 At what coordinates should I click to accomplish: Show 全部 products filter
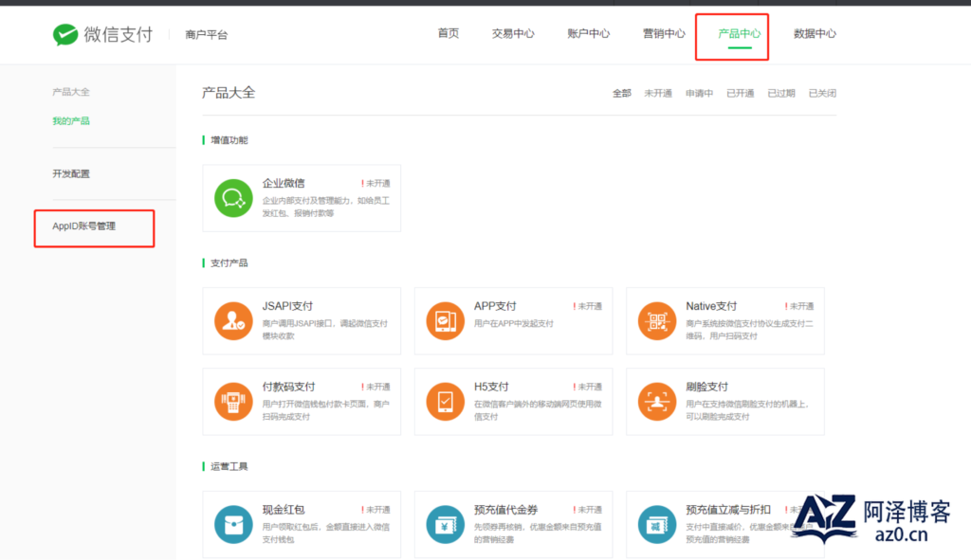coord(622,94)
